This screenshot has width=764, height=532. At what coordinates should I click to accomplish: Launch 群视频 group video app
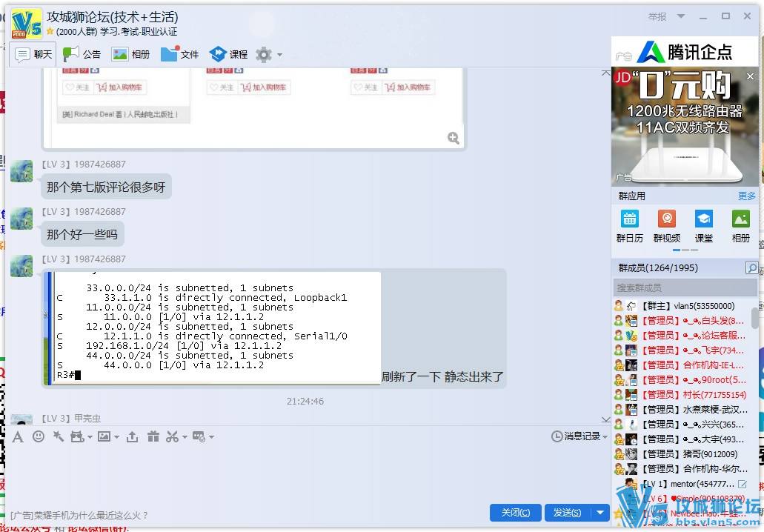pyautogui.click(x=666, y=225)
